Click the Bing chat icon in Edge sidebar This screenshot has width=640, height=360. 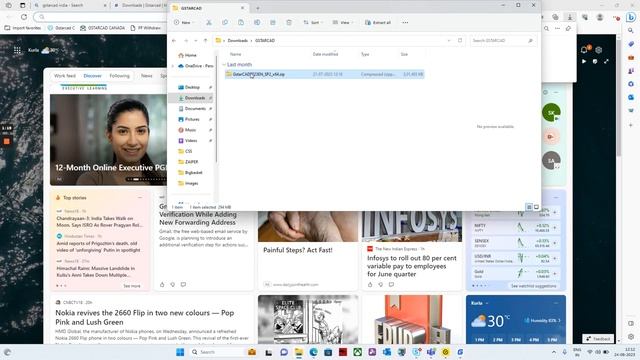click(631, 17)
